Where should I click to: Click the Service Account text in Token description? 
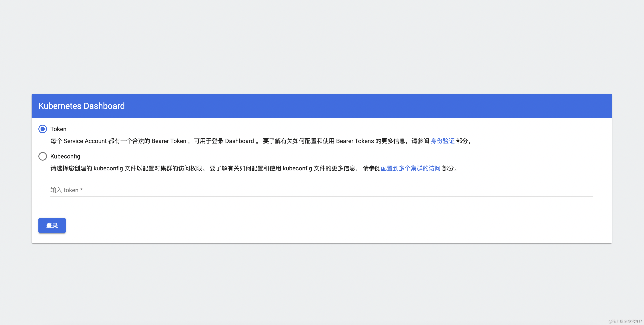[x=85, y=141]
